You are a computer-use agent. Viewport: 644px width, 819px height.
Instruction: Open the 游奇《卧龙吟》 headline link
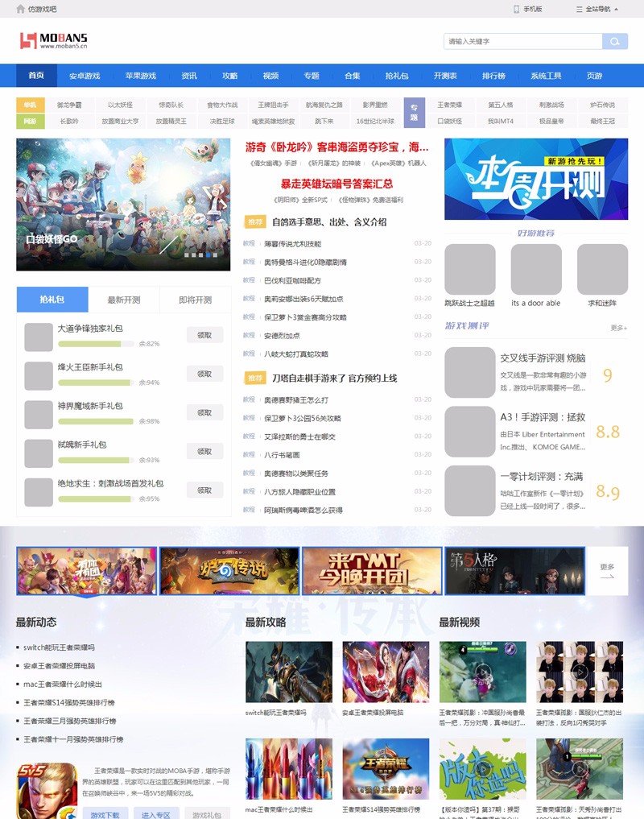tap(336, 147)
